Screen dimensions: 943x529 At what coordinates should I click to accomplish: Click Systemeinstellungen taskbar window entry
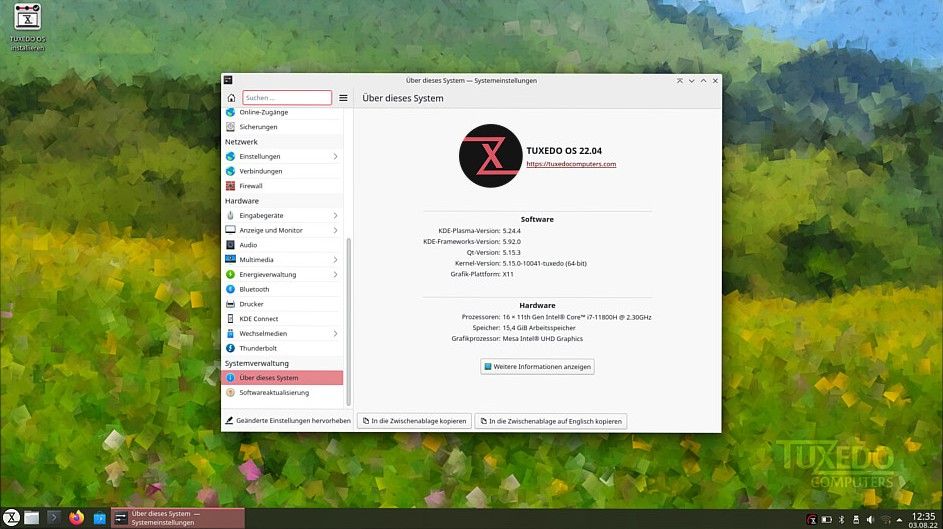[x=179, y=518]
